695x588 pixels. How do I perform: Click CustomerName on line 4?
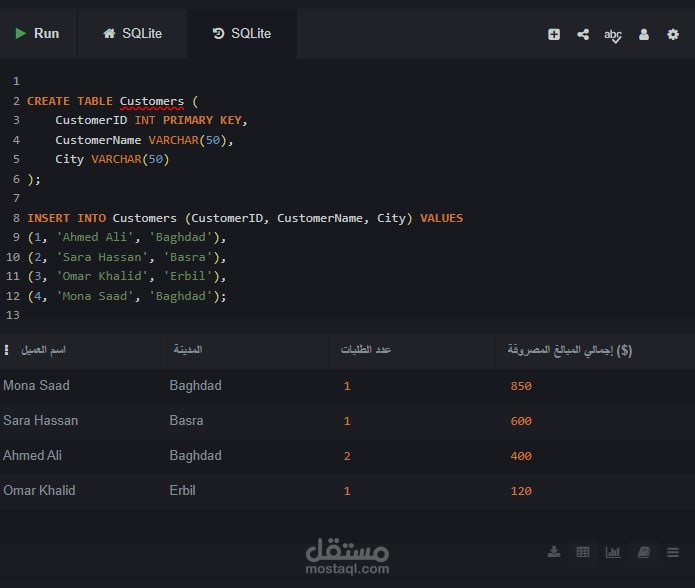tap(98, 140)
